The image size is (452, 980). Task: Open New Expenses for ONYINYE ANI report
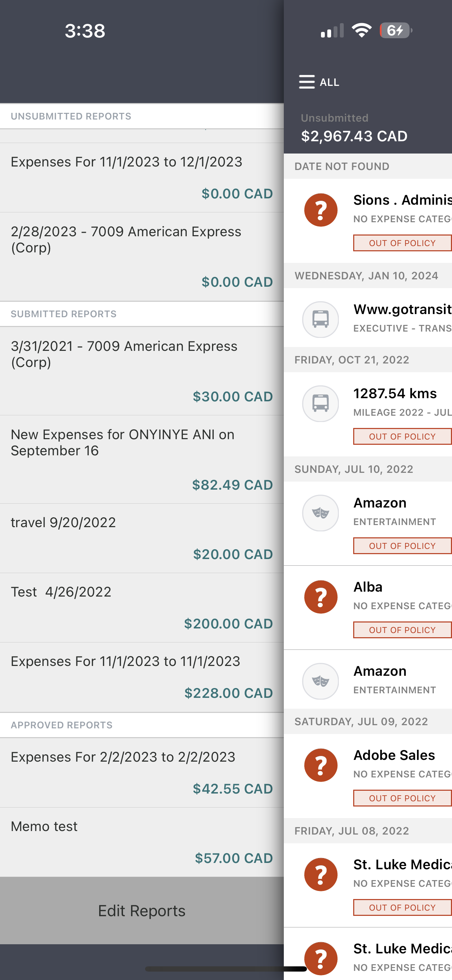[142, 460]
